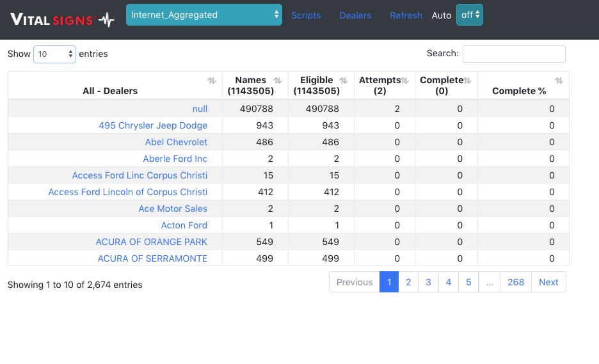The image size is (599, 364).
Task: Sort by Eligible column arrows
Action: coord(344,81)
